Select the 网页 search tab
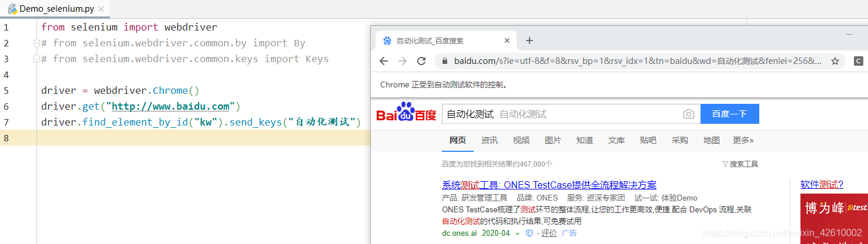 458,140
